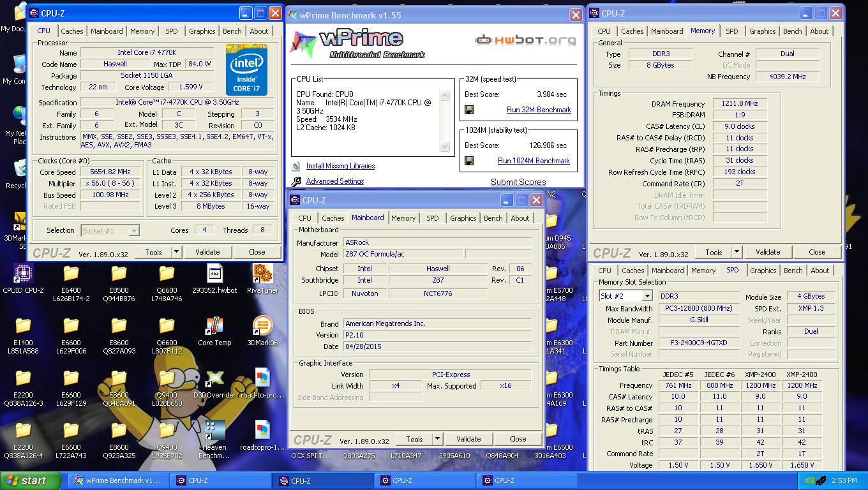868x490 pixels.
Task: Open the E1400 L851A588 folder
Action: coord(23,327)
